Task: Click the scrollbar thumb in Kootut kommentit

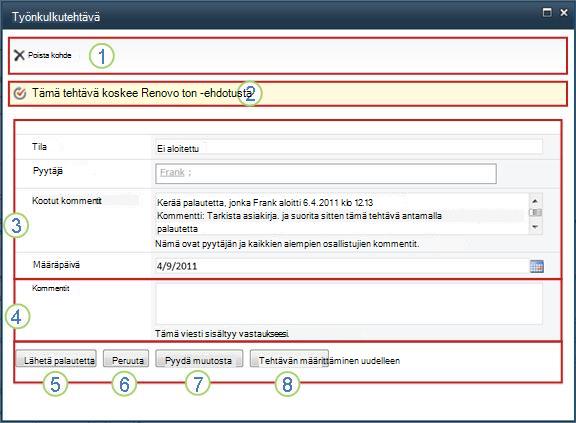Action: (x=535, y=213)
